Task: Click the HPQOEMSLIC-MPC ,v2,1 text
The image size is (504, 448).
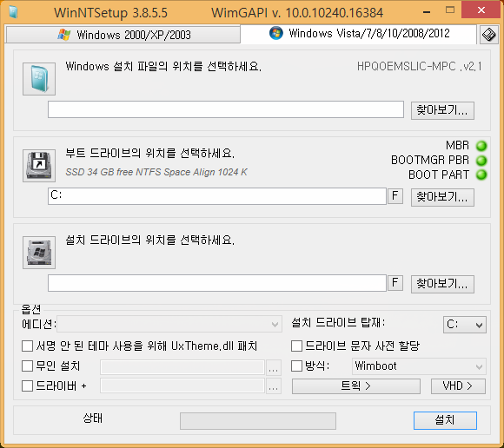Action: coord(420,67)
